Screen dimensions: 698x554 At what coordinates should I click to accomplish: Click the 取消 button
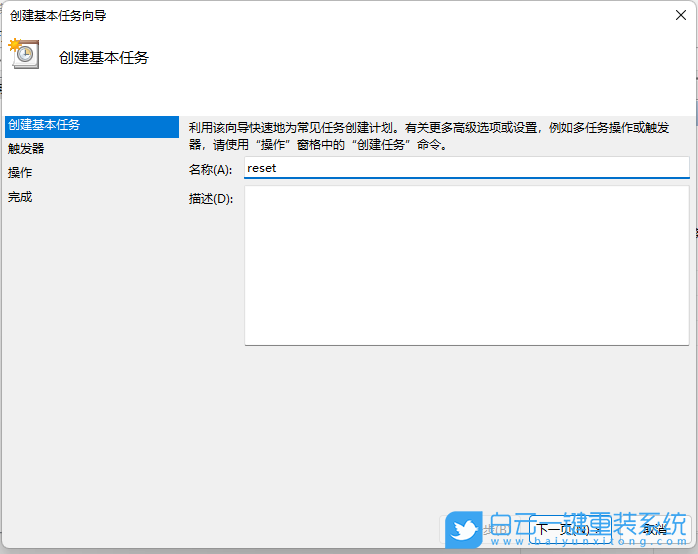(655, 530)
